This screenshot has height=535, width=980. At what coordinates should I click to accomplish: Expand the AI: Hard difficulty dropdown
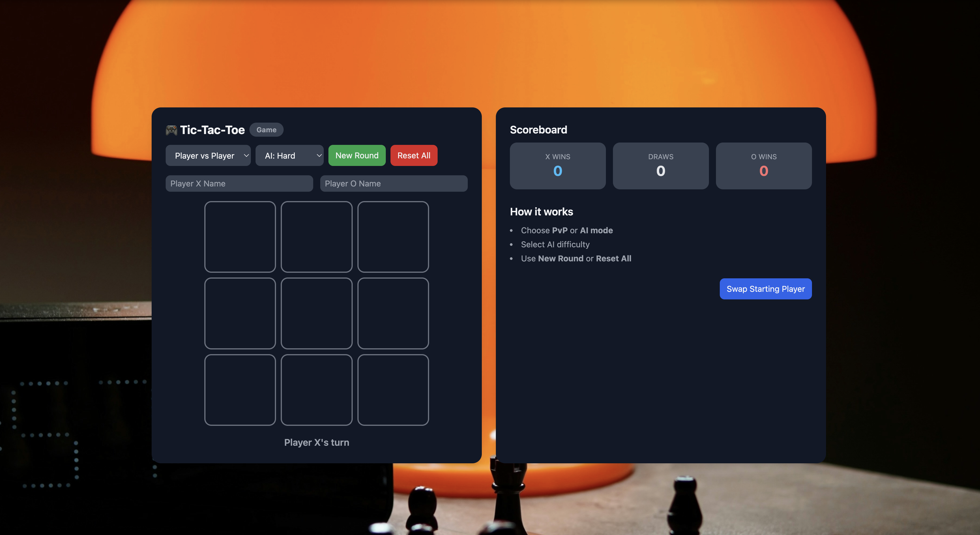289,156
